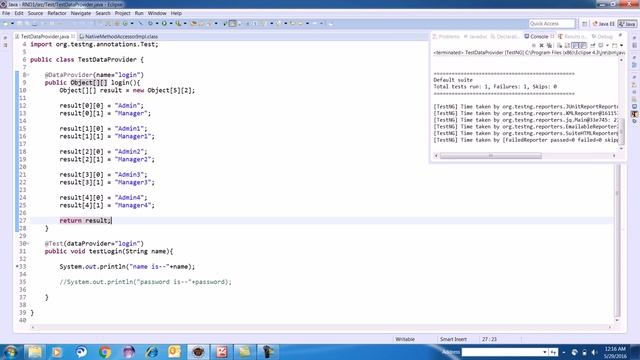Open the Search menu
This screenshot has width=640, height=360.
click(x=103, y=13)
